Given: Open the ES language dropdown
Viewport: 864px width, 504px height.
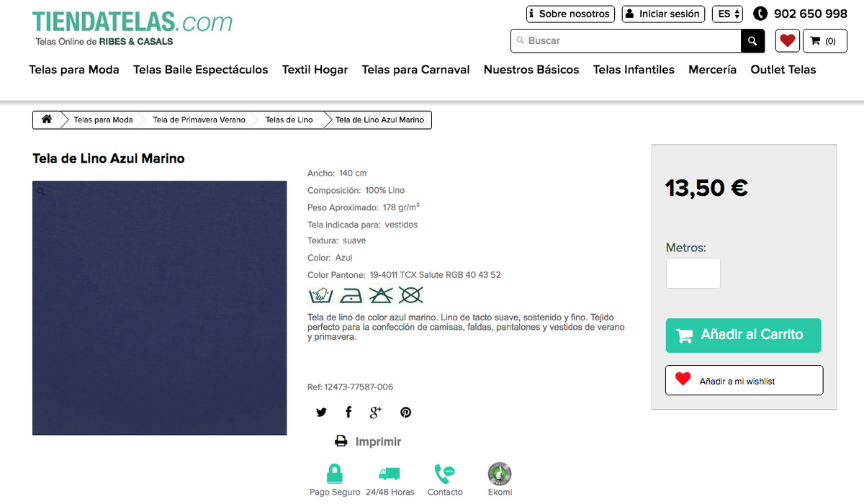Looking at the screenshot, I should tap(727, 14).
